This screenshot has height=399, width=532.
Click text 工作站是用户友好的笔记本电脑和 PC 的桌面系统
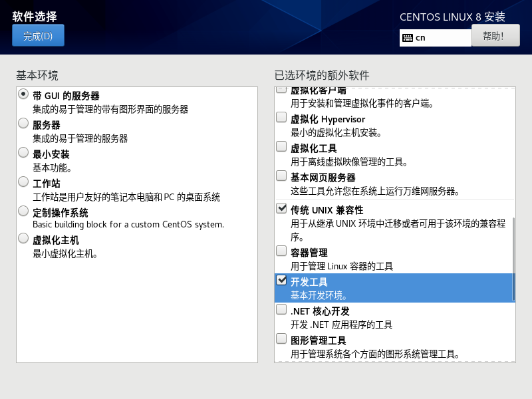coord(126,197)
